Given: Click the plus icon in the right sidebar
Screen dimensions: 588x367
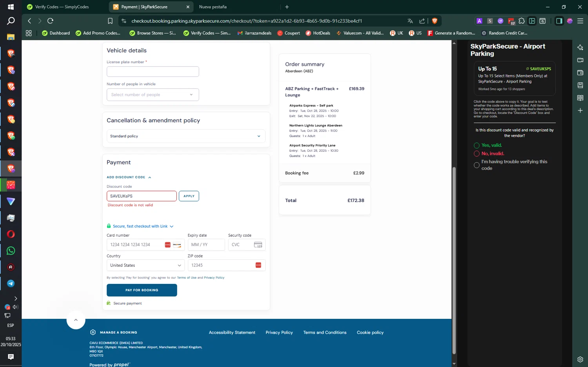Looking at the screenshot, I should tap(580, 110).
